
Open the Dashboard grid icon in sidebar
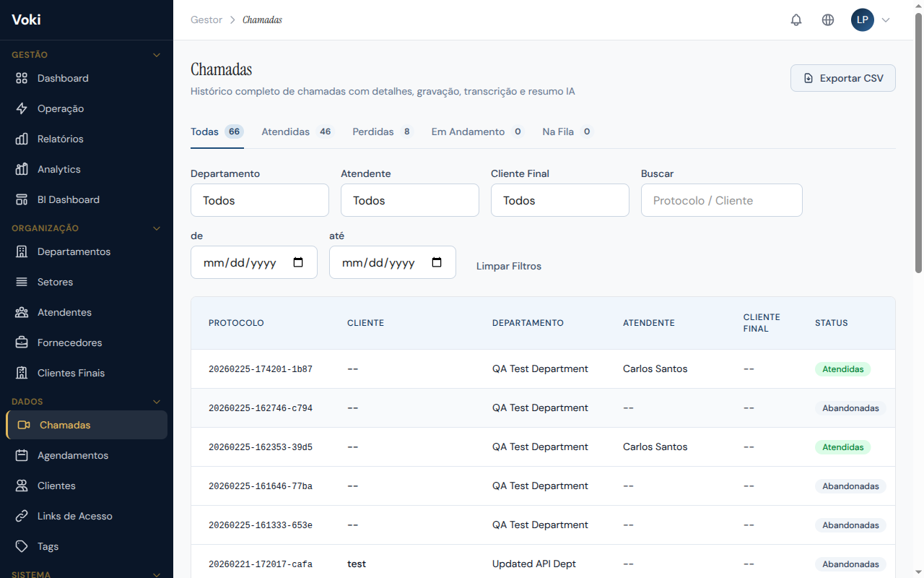pos(22,78)
